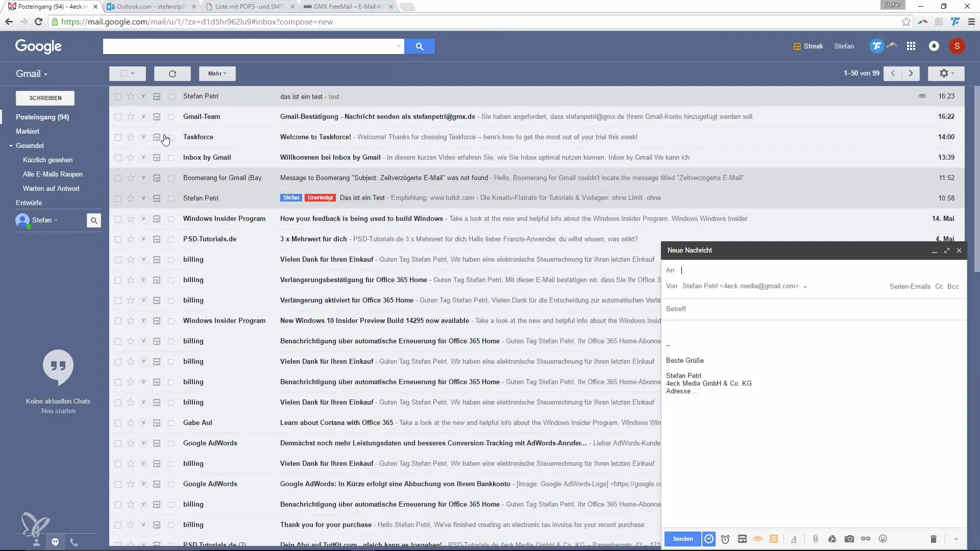Insert link with chain icon
The width and height of the screenshot is (980, 551).
click(866, 539)
